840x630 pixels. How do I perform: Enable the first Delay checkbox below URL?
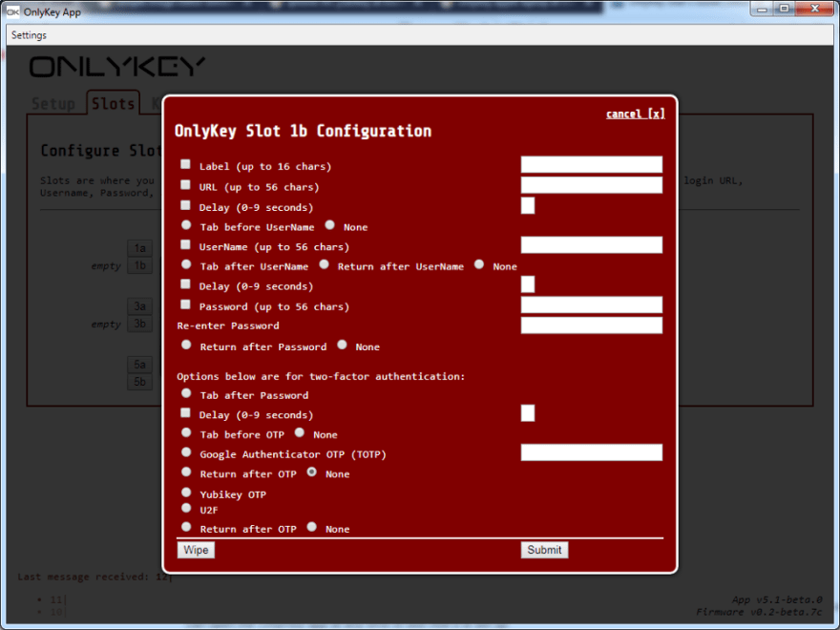point(185,205)
